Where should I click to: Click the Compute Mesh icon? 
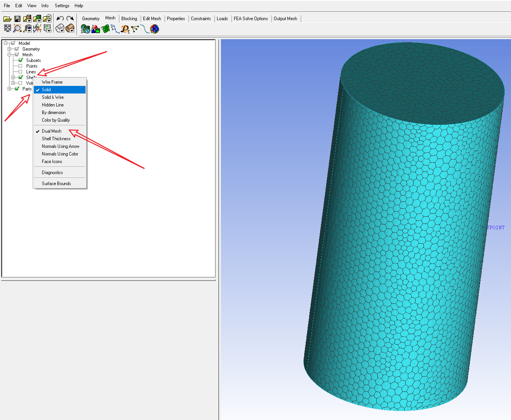(154, 29)
